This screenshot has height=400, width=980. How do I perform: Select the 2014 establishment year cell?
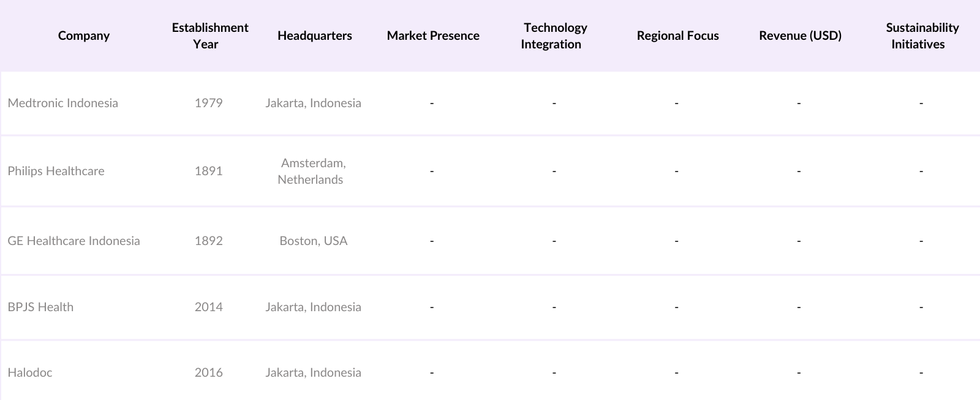[208, 307]
